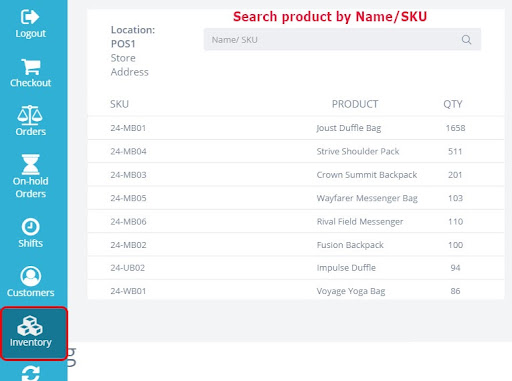
Task: Open On-hold Orders via the hourglass icon
Action: pyautogui.click(x=30, y=164)
